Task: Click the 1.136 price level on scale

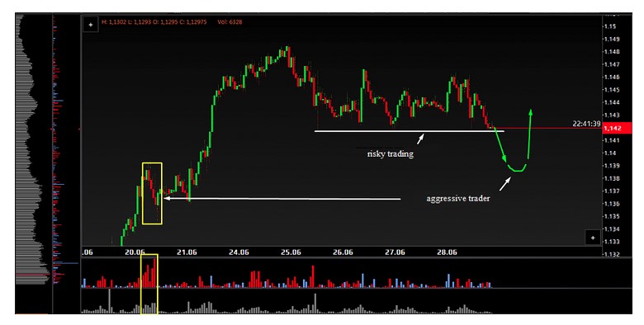Action: [612, 204]
